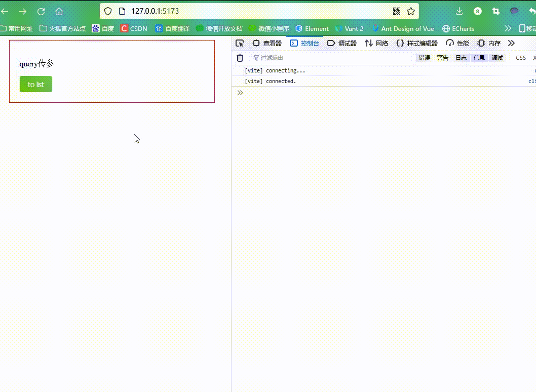Toggle the 日志 logs filter
Screen dimensions: 536x392
tap(461, 58)
